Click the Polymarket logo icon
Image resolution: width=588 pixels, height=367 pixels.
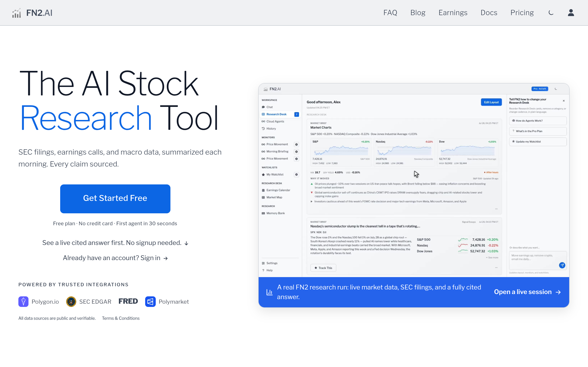point(150,301)
